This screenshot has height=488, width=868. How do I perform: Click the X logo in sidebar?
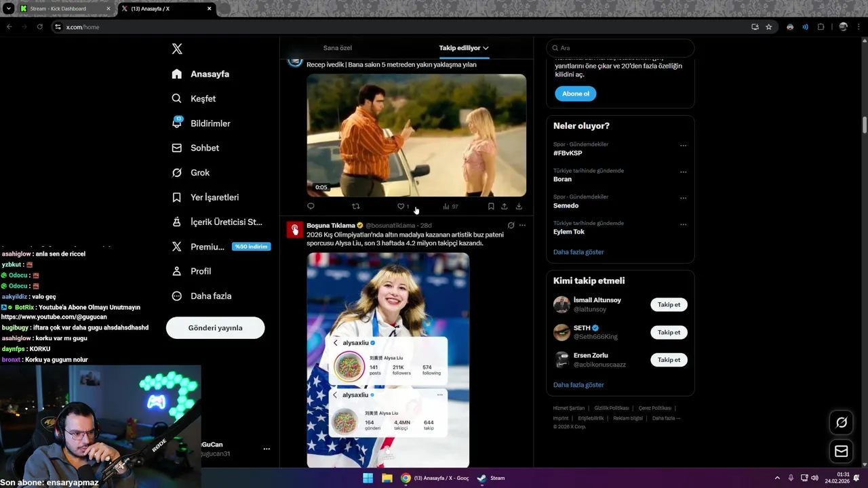pyautogui.click(x=177, y=49)
